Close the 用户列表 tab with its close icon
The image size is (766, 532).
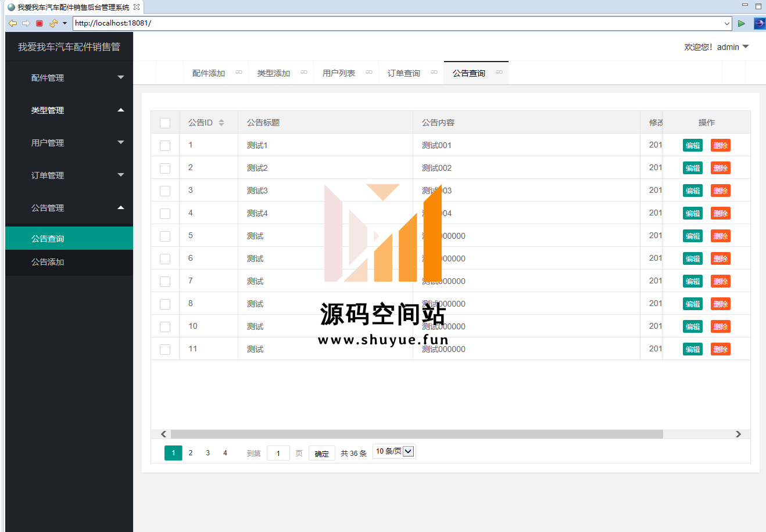[x=369, y=73]
